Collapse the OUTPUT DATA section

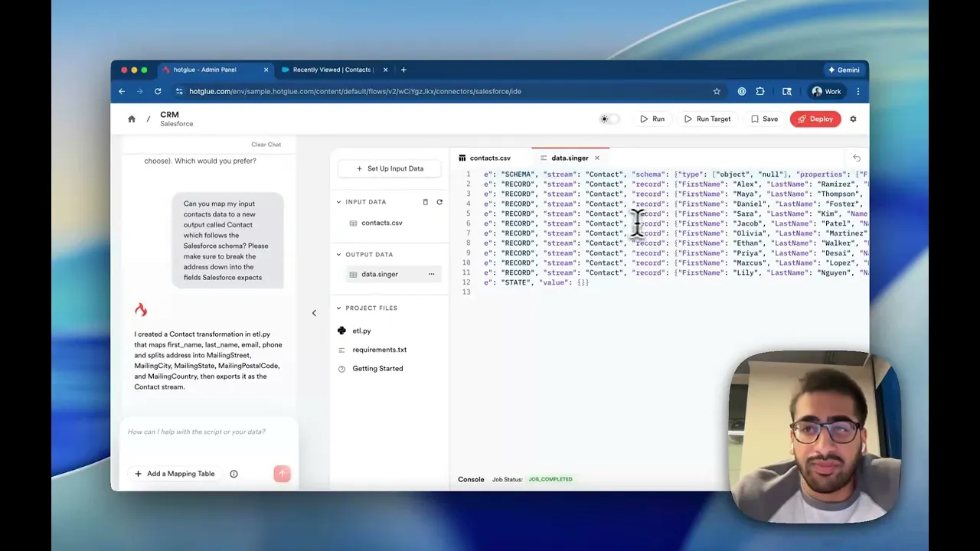[338, 255]
